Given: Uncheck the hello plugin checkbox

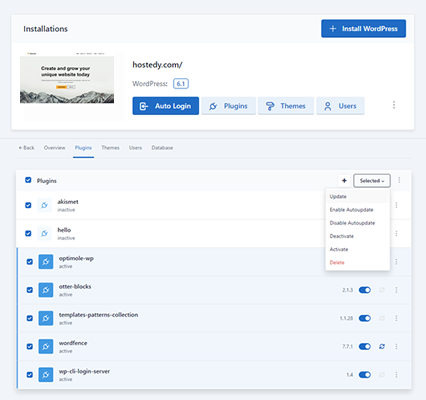Looking at the screenshot, I should point(28,233).
